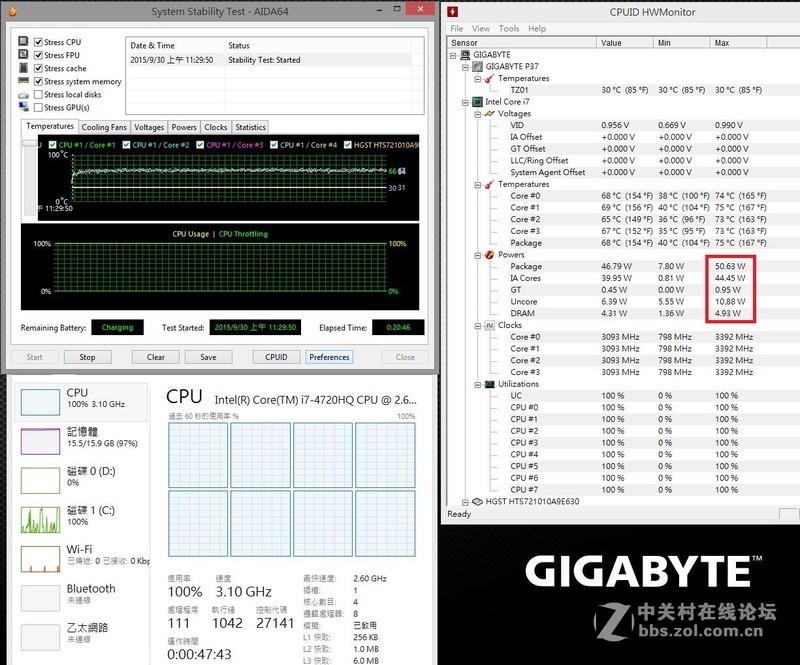This screenshot has width=800, height=665.
Task: Collapse the Powers section in HWMonitor
Action: point(478,255)
